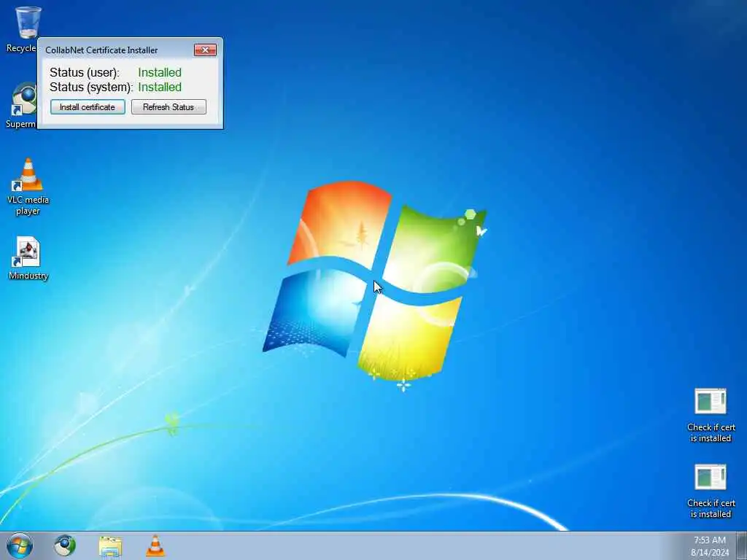Open the Windows Start menu
This screenshot has width=747, height=560.
pyautogui.click(x=20, y=545)
